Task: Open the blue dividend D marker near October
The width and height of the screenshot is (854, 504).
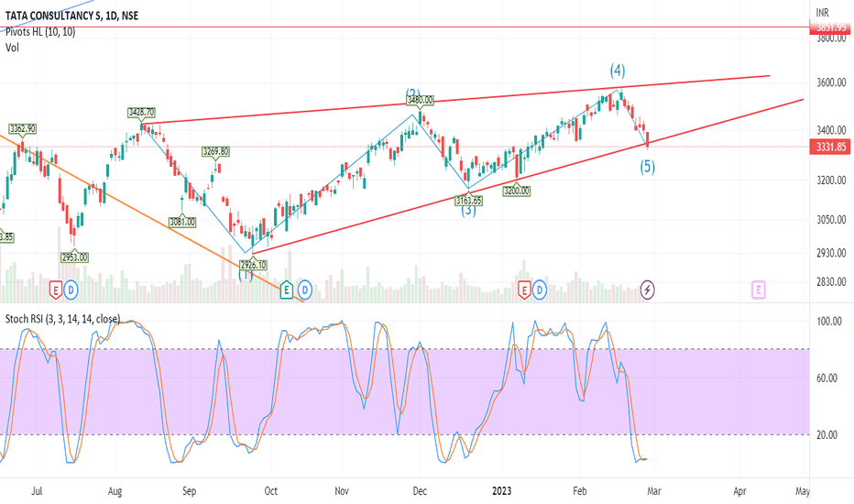Action: click(x=305, y=290)
